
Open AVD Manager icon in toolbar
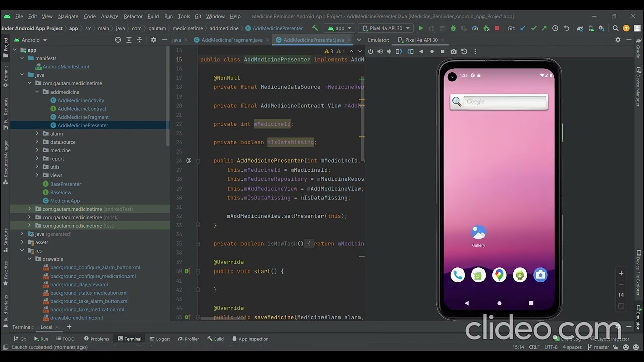(591, 28)
